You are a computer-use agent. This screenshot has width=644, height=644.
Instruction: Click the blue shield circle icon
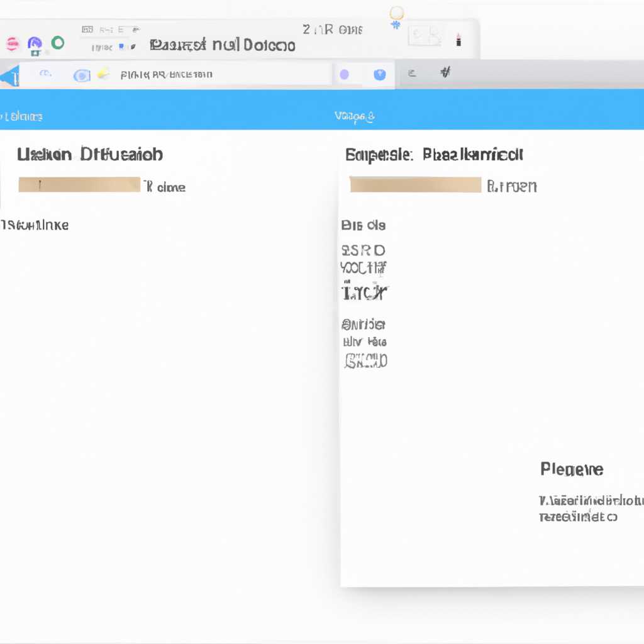coord(380,74)
